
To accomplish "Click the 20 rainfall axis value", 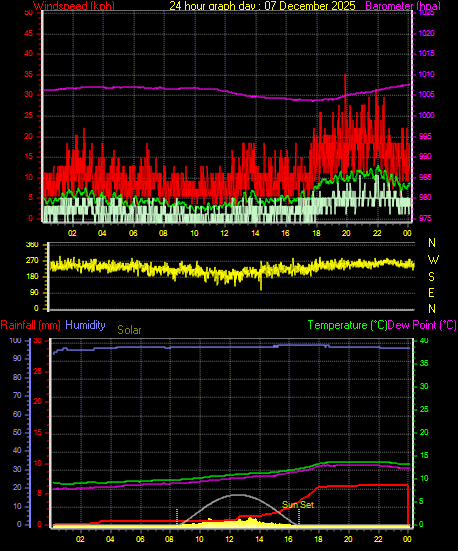I will tap(37, 402).
